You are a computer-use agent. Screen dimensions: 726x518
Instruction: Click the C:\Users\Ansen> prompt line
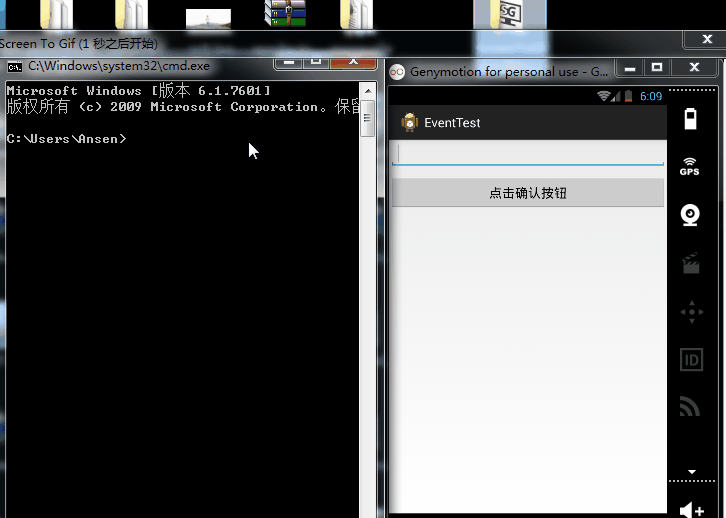(x=66, y=139)
